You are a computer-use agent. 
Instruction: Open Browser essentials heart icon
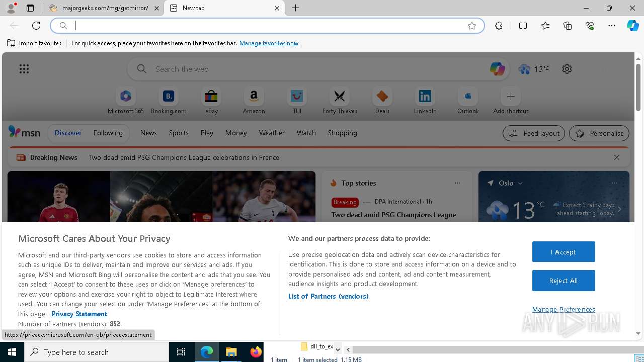click(x=590, y=26)
